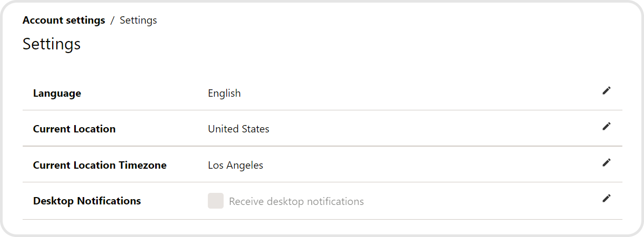Click the divider under Desktop Notifications row
This screenshot has height=237, width=644.
click(322, 219)
